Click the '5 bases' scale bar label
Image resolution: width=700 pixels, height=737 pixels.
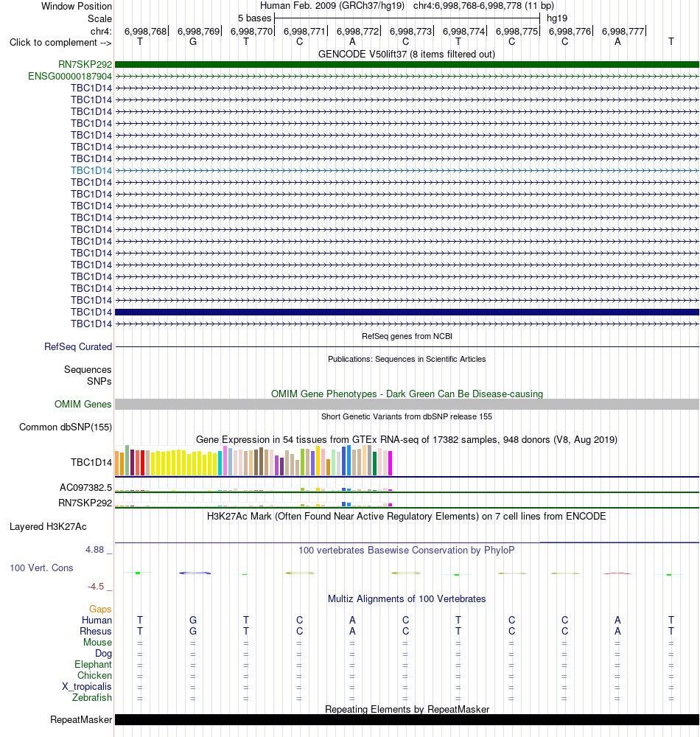[x=254, y=18]
